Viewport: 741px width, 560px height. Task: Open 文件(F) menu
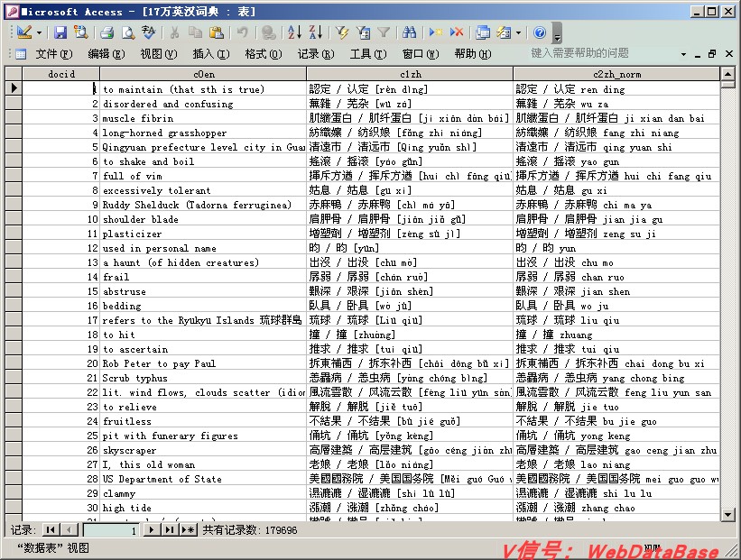[x=54, y=54]
